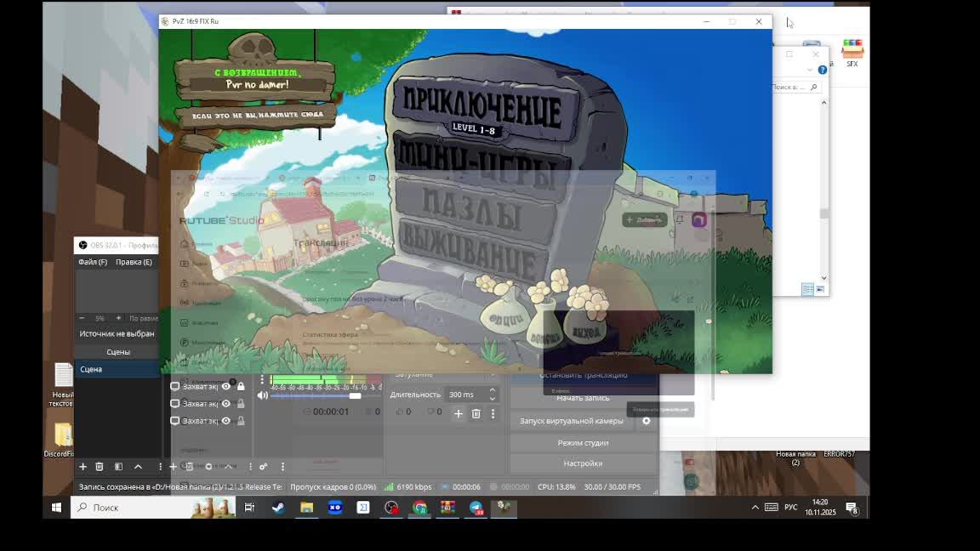Viewport: 980px width, 551px height.
Task: Open the audio channel options dots above the speaker
Action: point(262,379)
